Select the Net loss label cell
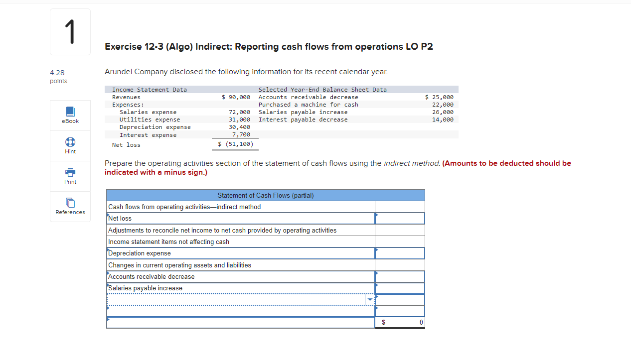 (241, 219)
